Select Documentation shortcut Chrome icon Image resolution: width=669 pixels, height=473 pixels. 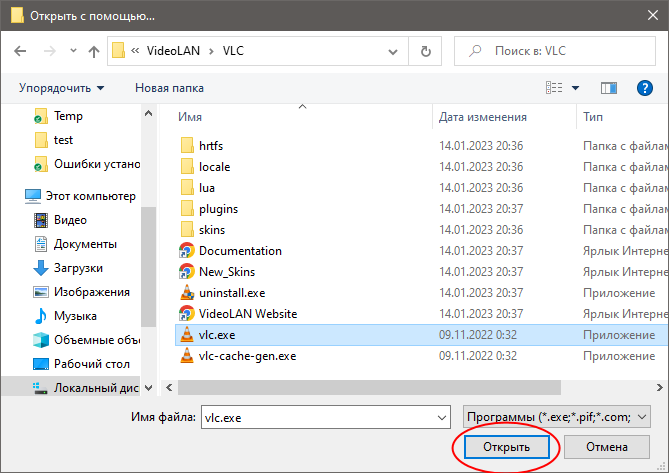(186, 251)
